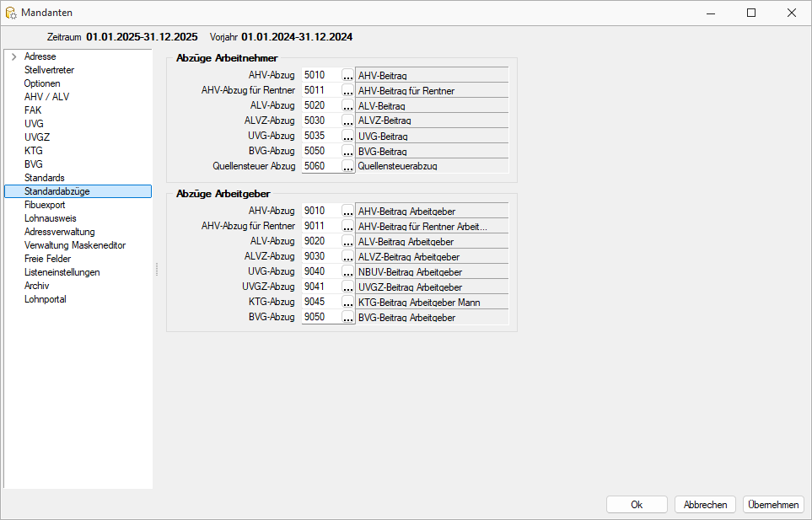Click the UVG-Abzug field 5035

[x=321, y=136]
